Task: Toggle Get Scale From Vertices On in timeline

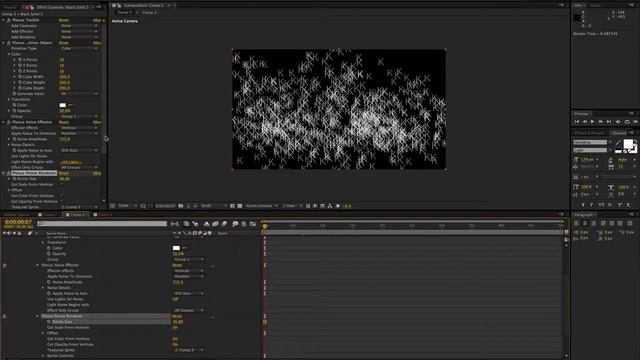Action: pos(175,327)
